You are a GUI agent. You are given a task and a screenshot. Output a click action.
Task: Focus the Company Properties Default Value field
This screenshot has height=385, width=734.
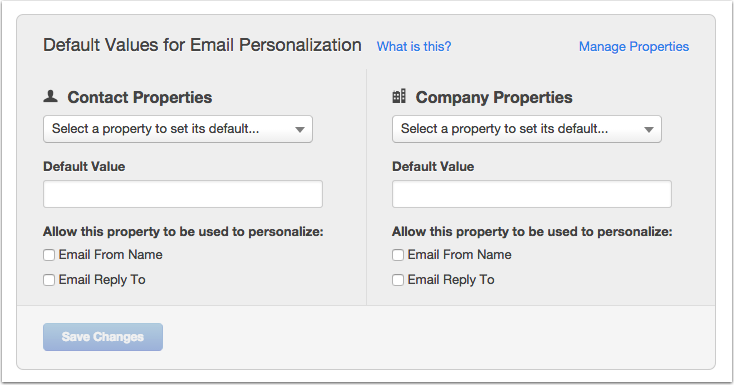[x=532, y=194]
